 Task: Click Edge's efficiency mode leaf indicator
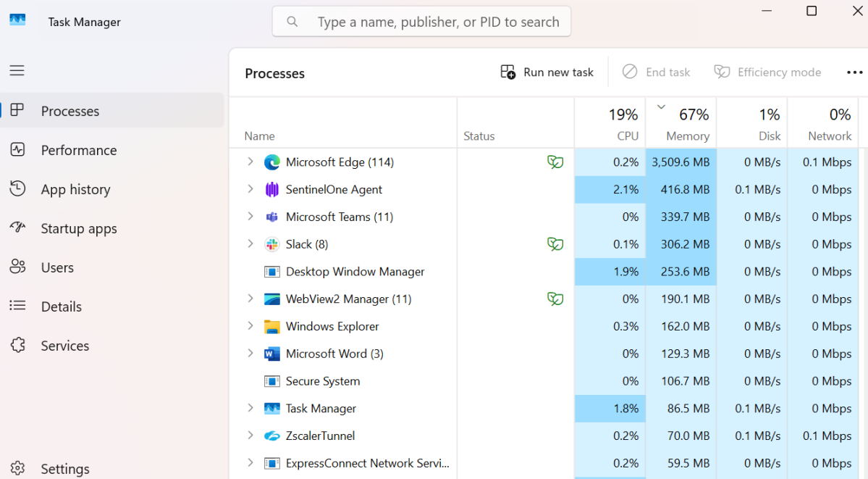click(555, 162)
